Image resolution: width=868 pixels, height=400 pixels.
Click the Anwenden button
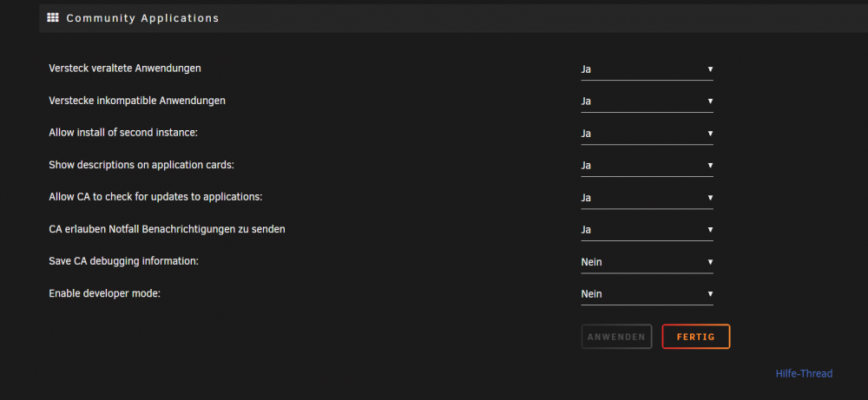pyautogui.click(x=616, y=337)
